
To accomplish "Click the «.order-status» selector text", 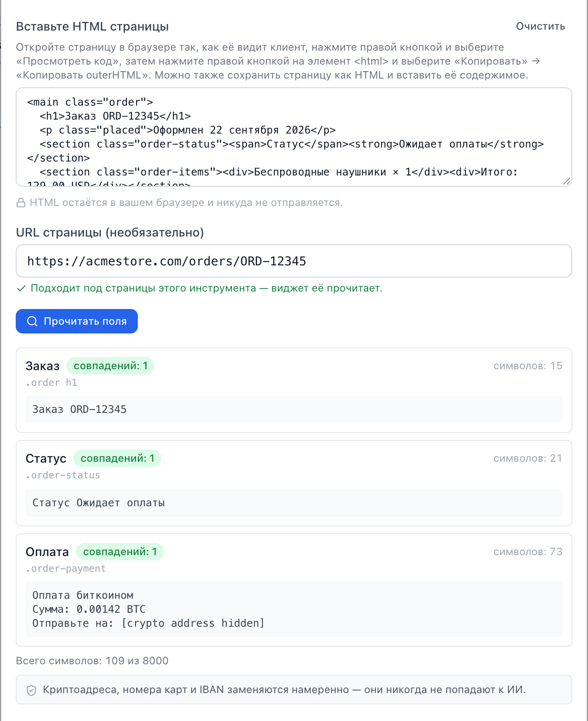I will point(63,475).
